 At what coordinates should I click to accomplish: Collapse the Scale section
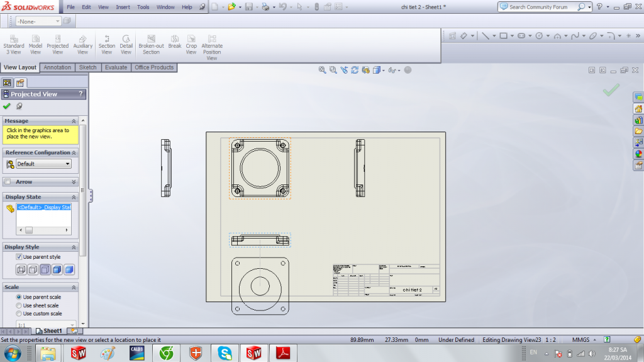[74, 287]
